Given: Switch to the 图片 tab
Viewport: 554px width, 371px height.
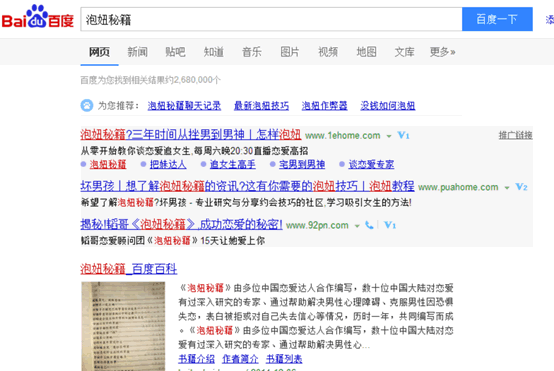Looking at the screenshot, I should (290, 52).
